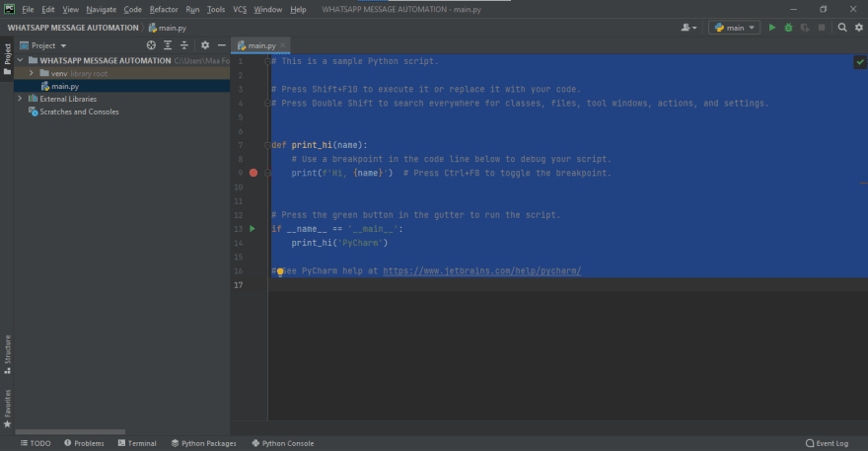Click Project panel horizontal scrollbar
This screenshot has width=868, height=451.
(70, 431)
